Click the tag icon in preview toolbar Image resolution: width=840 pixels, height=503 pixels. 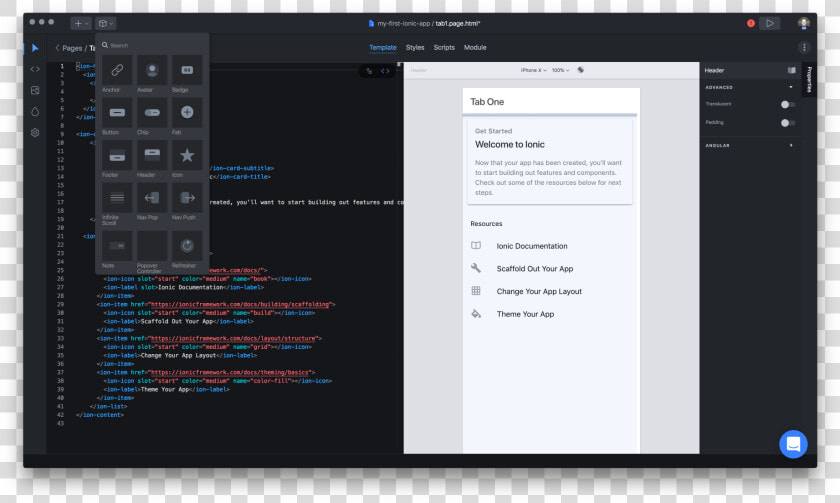580,70
